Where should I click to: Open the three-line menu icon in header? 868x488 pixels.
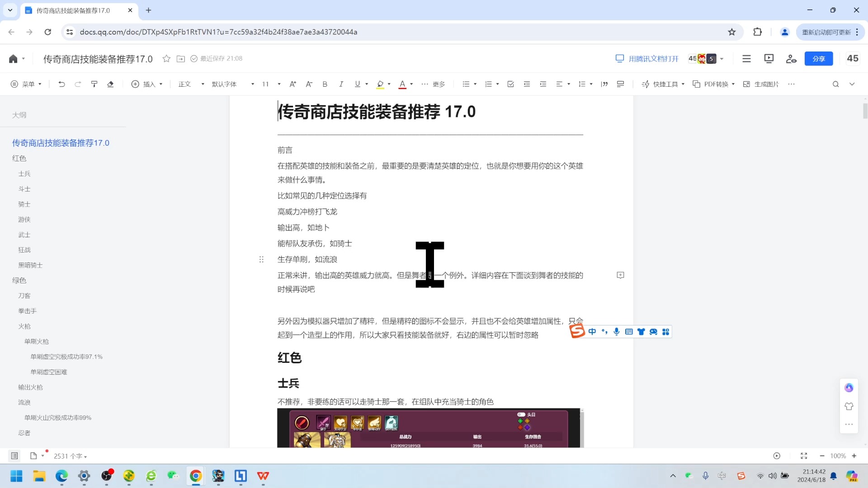pos(746,59)
